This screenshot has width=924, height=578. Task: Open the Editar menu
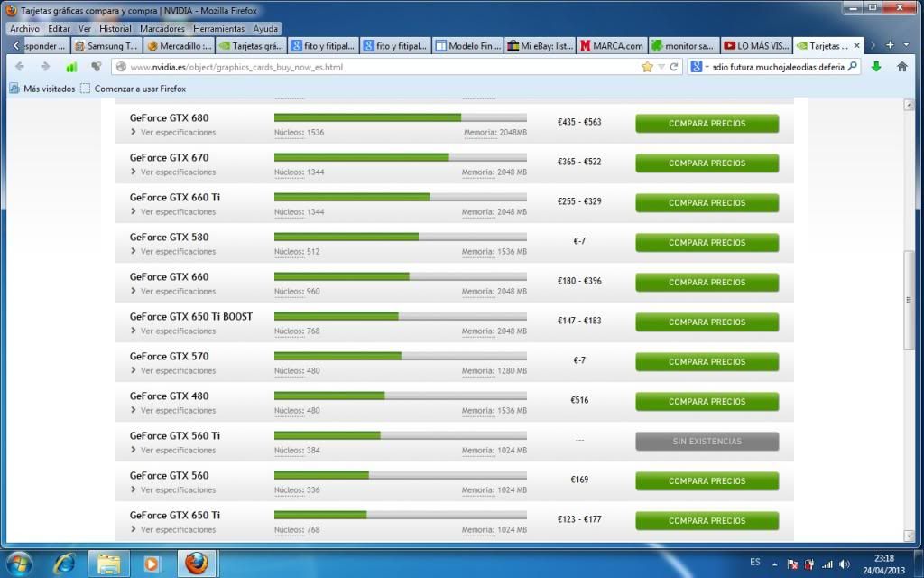(59, 28)
